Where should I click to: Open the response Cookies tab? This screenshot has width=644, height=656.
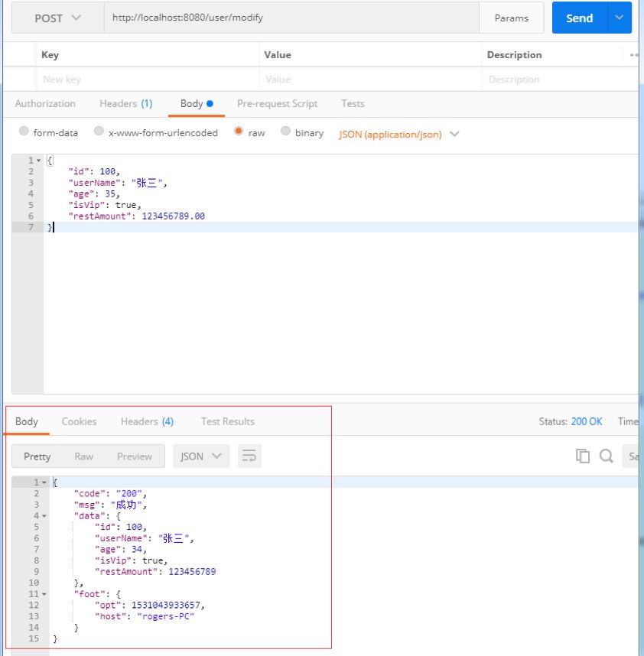pos(79,421)
